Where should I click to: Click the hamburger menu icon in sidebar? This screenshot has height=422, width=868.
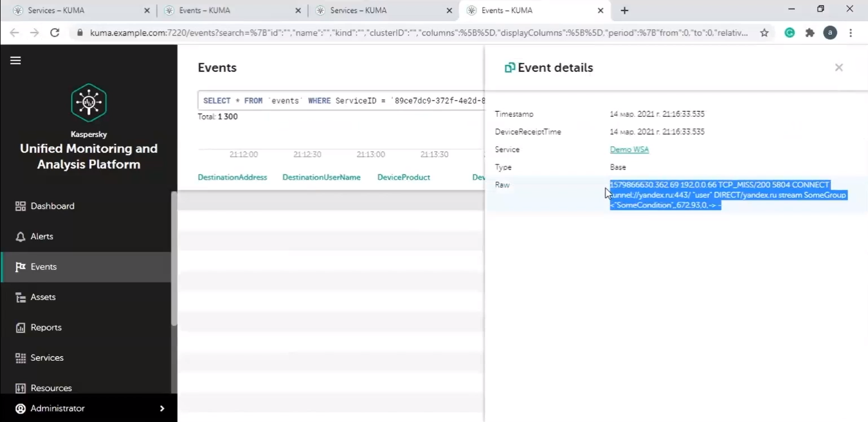pyautogui.click(x=16, y=61)
